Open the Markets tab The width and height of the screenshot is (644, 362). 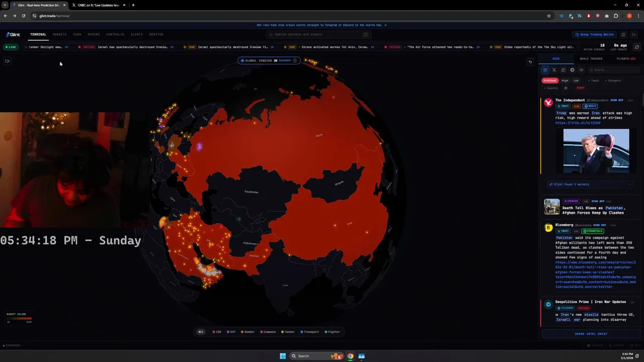pos(59,35)
